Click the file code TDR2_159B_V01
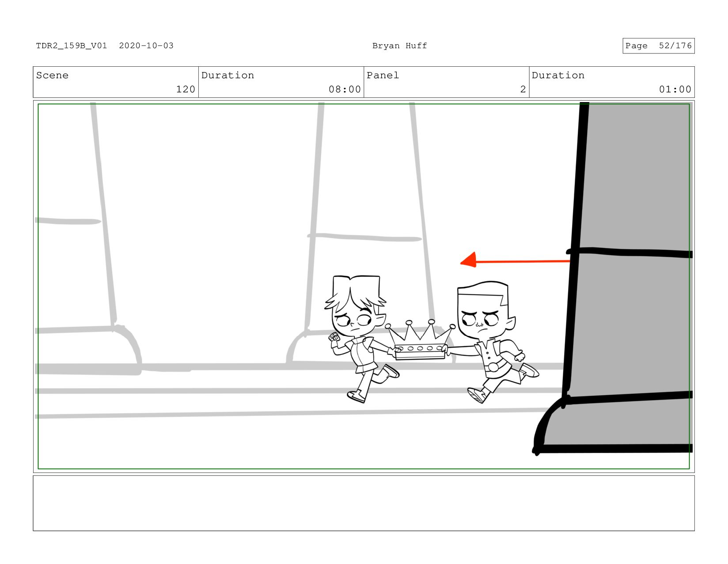This screenshot has width=728, height=564. click(72, 46)
